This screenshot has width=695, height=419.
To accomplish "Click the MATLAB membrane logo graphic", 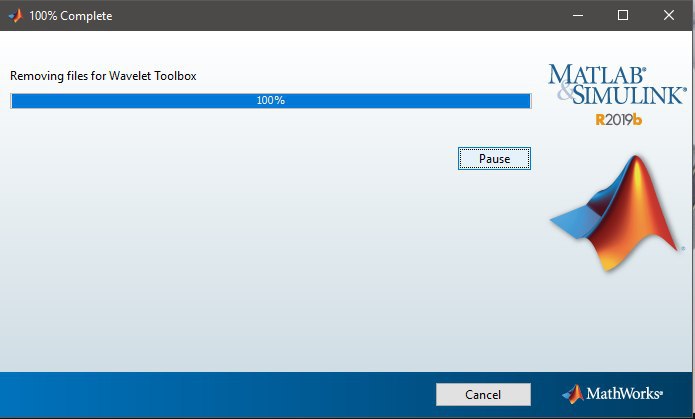I will (x=616, y=212).
